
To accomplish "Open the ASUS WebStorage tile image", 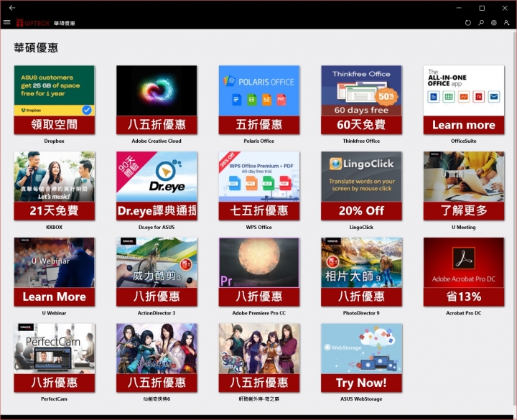I will (x=361, y=349).
